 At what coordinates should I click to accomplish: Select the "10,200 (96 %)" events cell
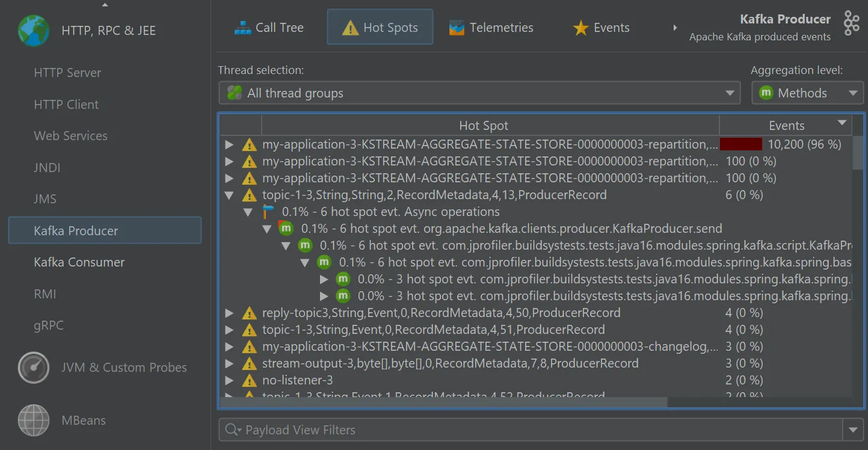tap(804, 144)
